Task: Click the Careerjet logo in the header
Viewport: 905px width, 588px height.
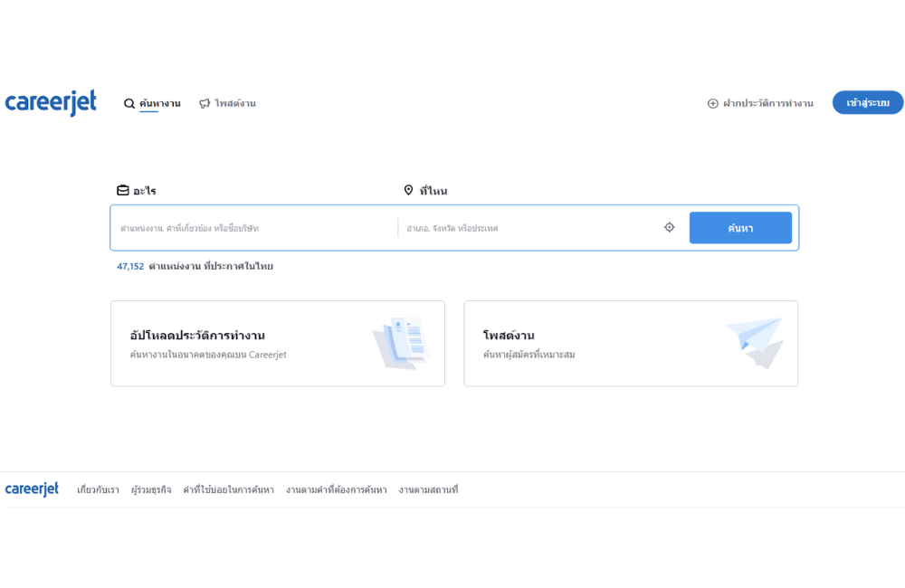Action: [x=51, y=103]
